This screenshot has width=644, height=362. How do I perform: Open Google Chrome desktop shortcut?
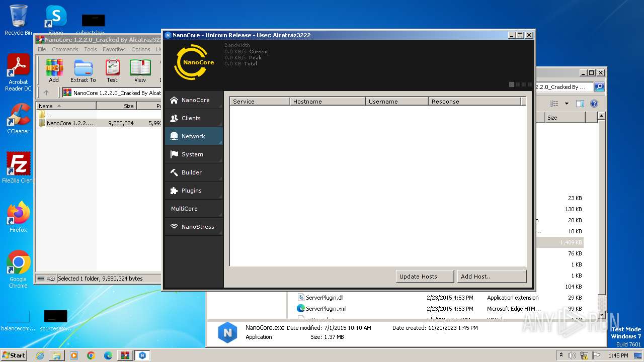(18, 269)
